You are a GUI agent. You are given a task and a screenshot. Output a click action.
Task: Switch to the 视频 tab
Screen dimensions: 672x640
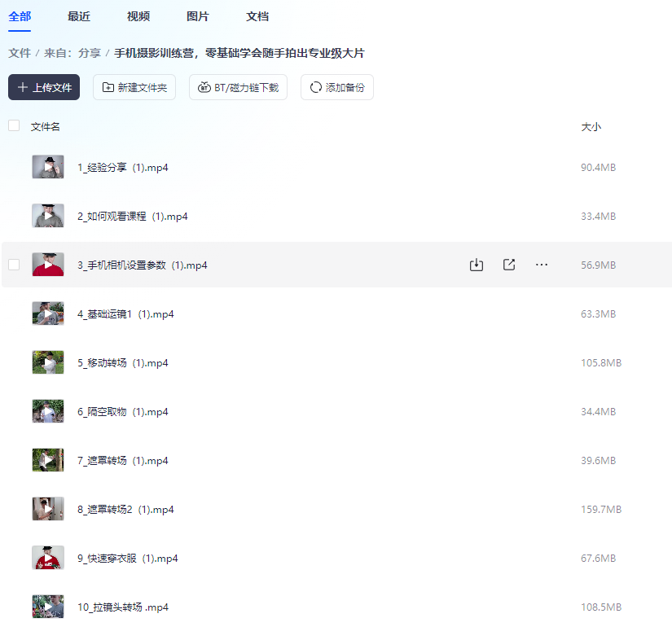click(x=138, y=16)
